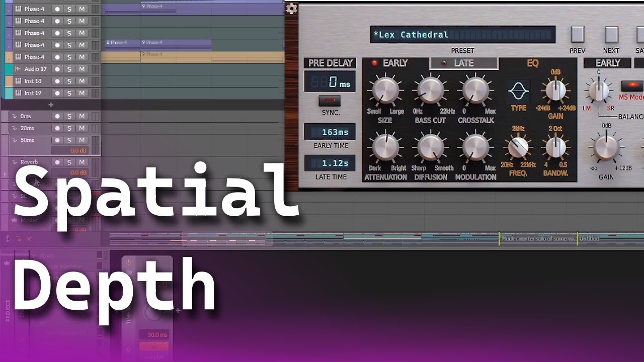The width and height of the screenshot is (644, 362).
Task: Adjust the DIFFUSION knob
Action: 431,148
